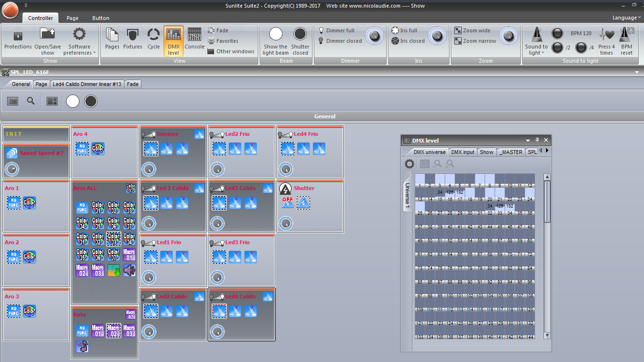The image size is (644, 362).
Task: Click Color 07 in second row of Aros ALL
Action: (x=129, y=223)
